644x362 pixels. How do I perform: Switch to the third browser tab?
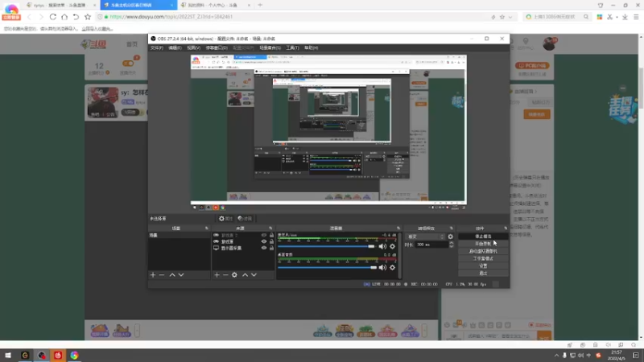[x=215, y=5]
